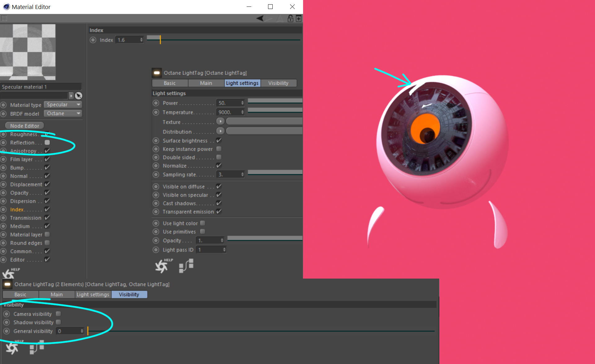Click node link icon under Light pass ID

(x=186, y=266)
